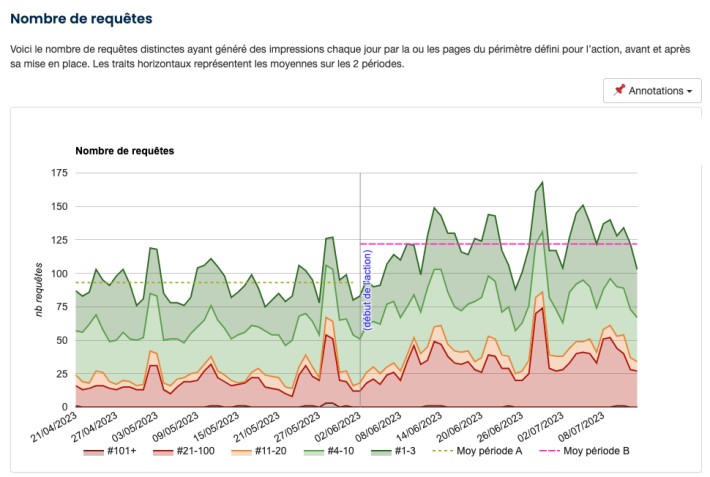Click the green dotted period A average line

pyautogui.click(x=200, y=283)
